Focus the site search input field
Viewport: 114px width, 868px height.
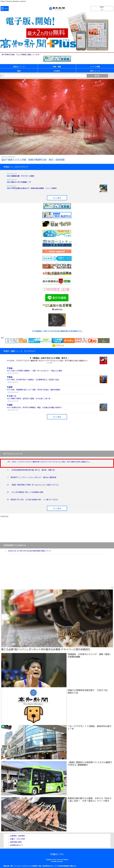click(44, 76)
